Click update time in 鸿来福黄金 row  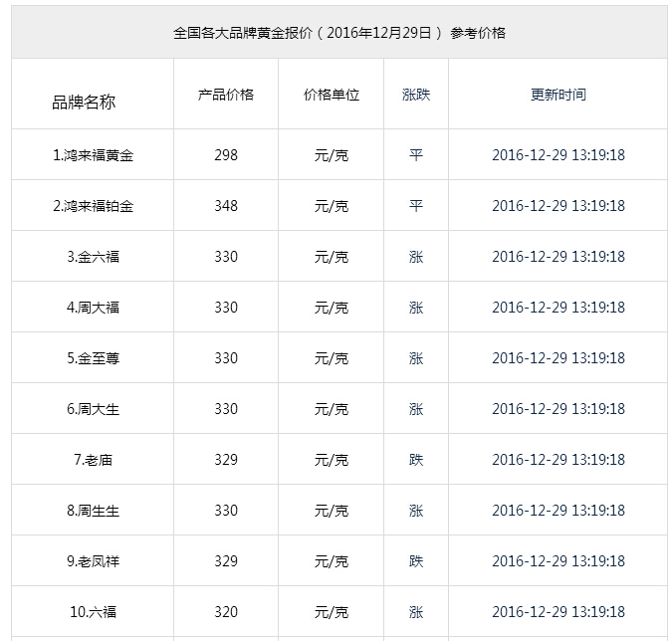click(x=558, y=155)
